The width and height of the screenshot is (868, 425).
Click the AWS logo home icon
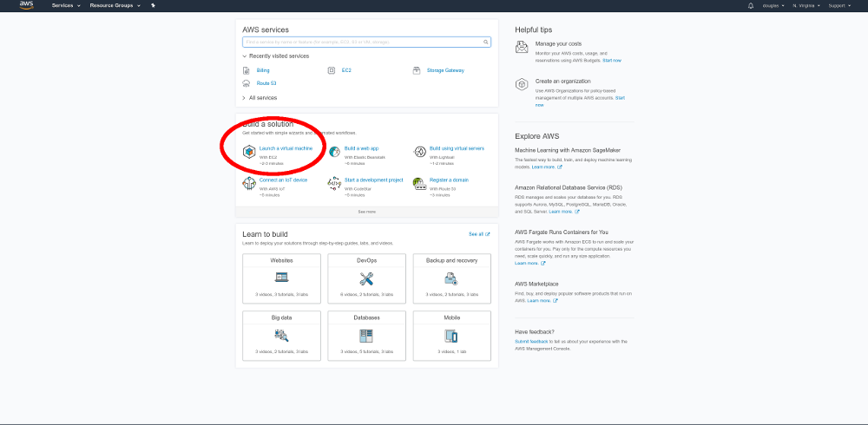(26, 5)
